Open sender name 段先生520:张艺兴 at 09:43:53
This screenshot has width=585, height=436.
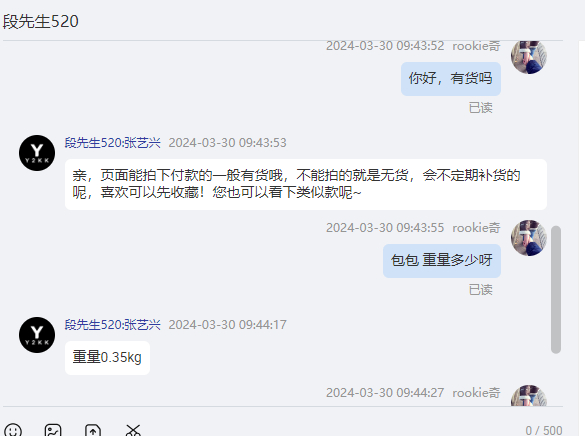tap(113, 143)
